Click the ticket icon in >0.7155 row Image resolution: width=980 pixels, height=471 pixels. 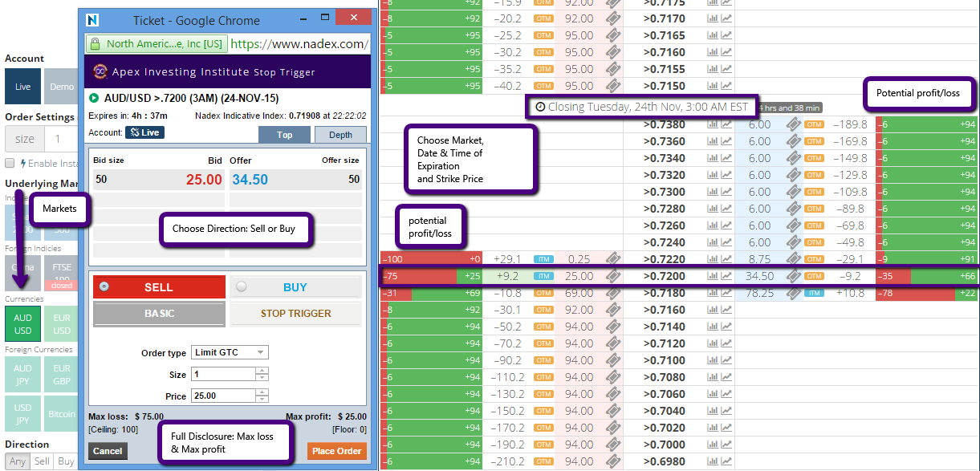[613, 69]
